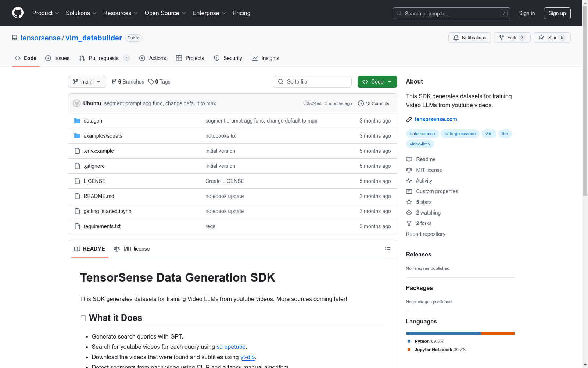Open the .gitignore file
Image resolution: width=588 pixels, height=368 pixels.
pos(94,166)
